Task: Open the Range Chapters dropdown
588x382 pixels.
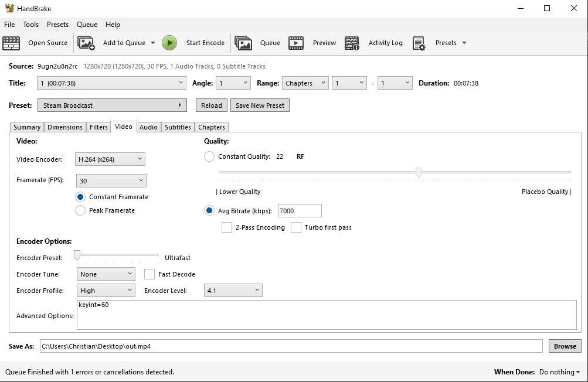Action: [305, 83]
